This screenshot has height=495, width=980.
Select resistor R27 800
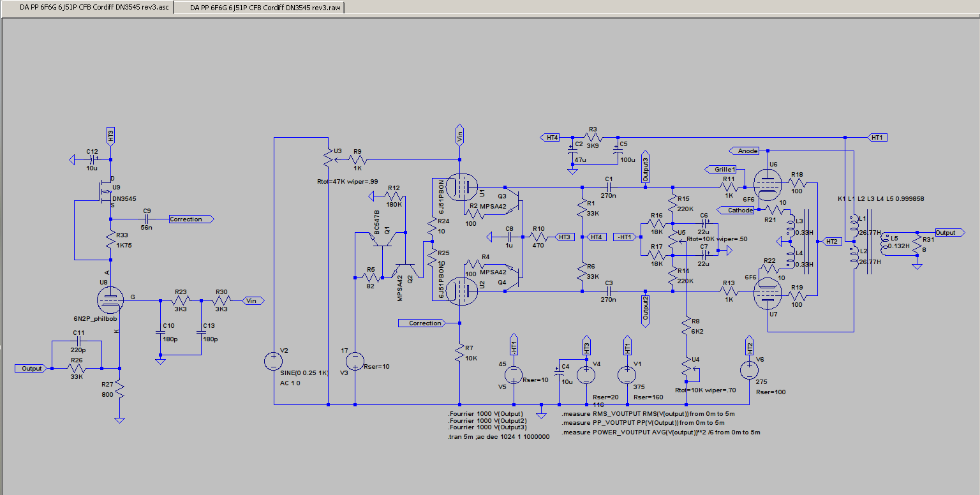(119, 390)
